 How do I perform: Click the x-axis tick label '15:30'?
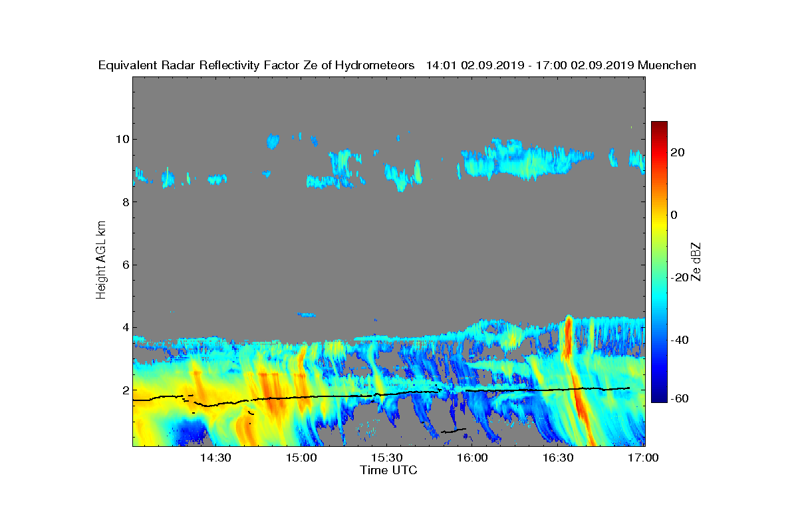[387, 458]
